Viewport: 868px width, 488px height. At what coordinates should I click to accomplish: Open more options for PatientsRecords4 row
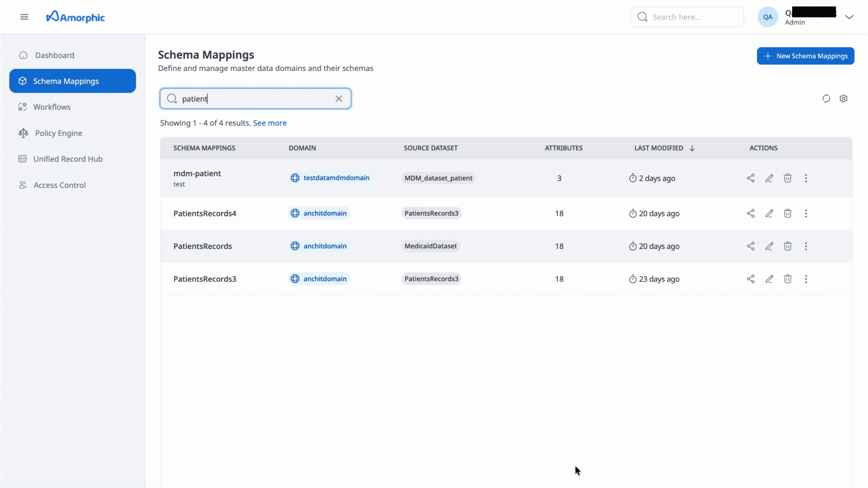coord(806,213)
